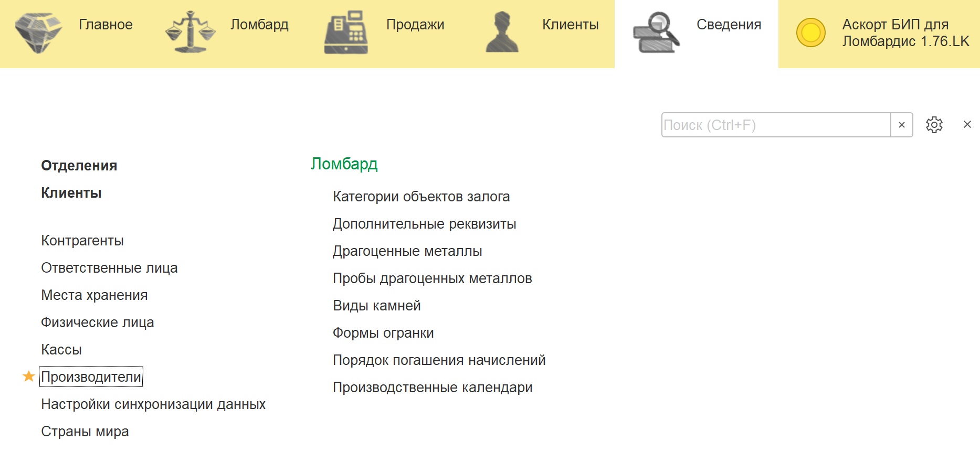Open Контрагенты directory
980x452 pixels.
[82, 241]
